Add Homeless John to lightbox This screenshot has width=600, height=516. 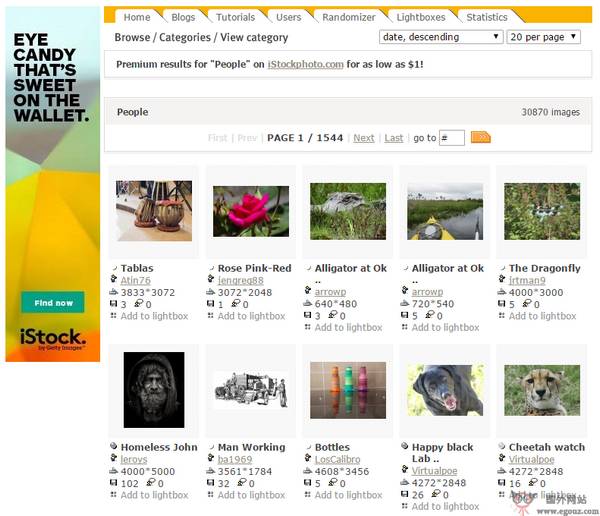(154, 495)
